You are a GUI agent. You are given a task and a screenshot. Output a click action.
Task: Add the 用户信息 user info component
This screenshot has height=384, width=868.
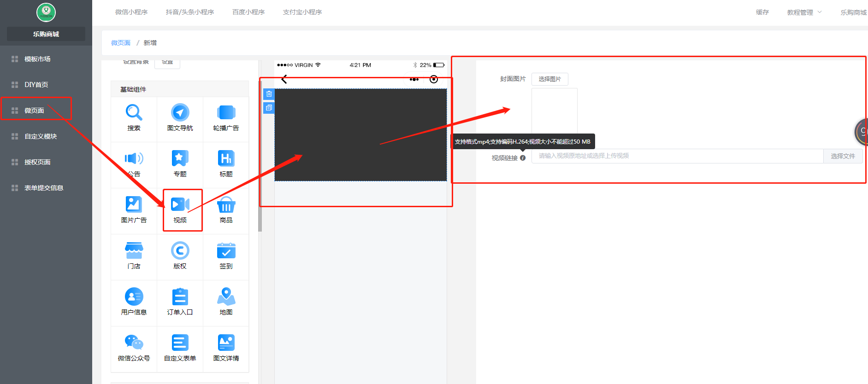click(x=134, y=303)
